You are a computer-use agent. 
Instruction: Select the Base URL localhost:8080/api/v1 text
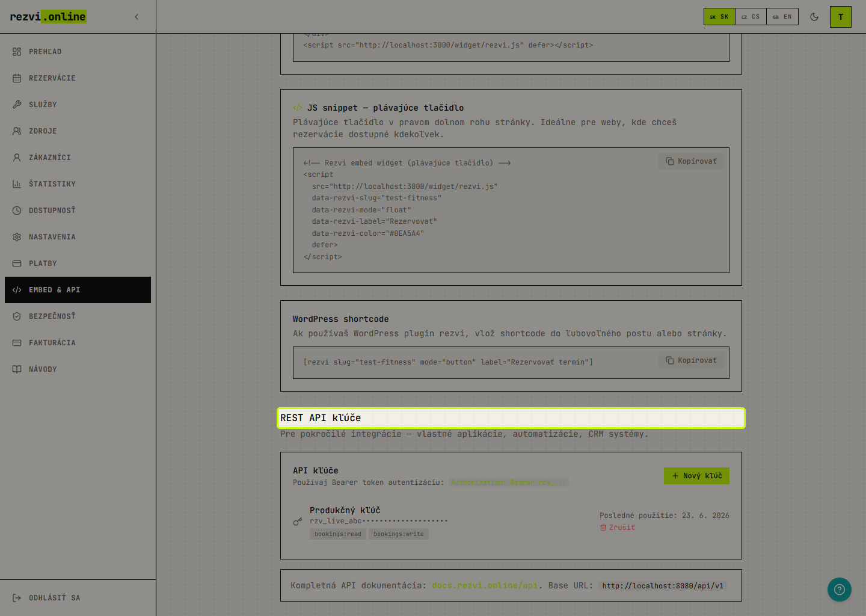click(x=663, y=586)
